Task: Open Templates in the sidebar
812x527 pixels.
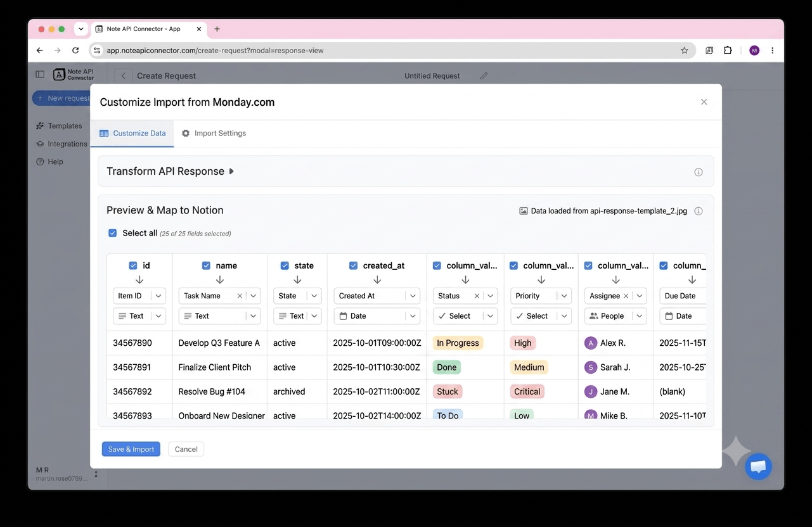Action: coord(60,126)
